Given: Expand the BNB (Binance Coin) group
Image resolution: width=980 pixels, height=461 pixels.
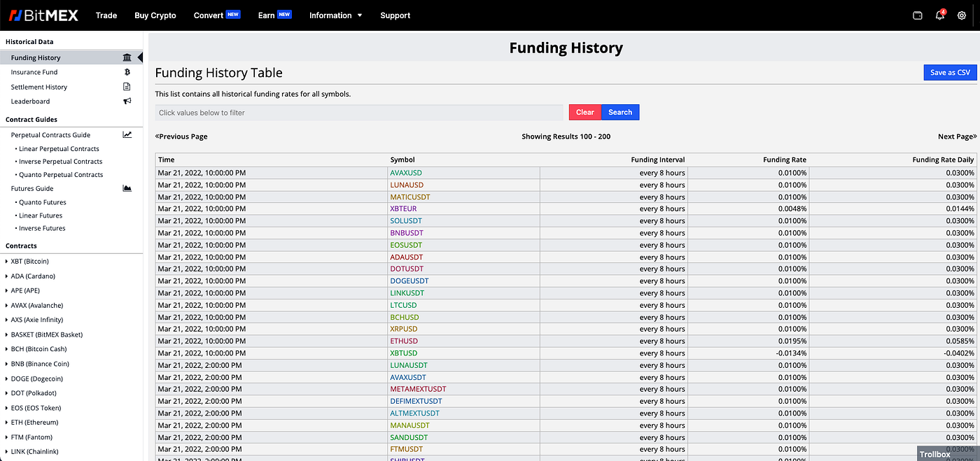Looking at the screenshot, I should (37, 364).
